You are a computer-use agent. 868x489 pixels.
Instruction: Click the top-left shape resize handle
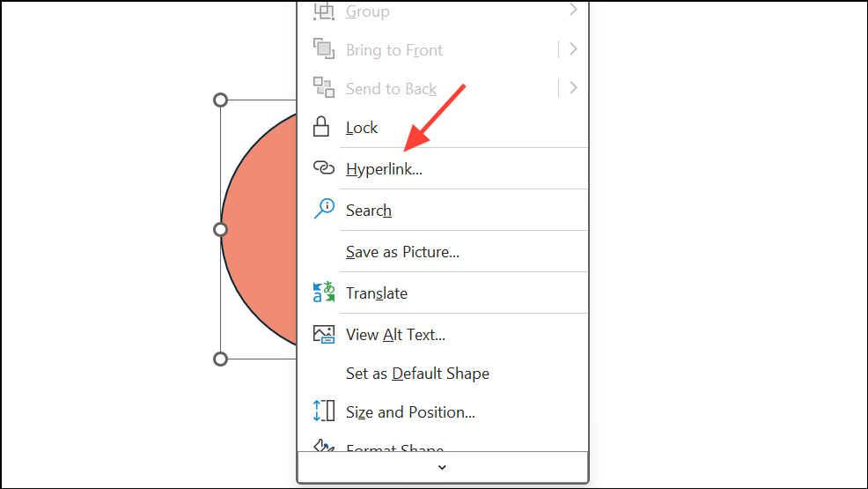[220, 100]
